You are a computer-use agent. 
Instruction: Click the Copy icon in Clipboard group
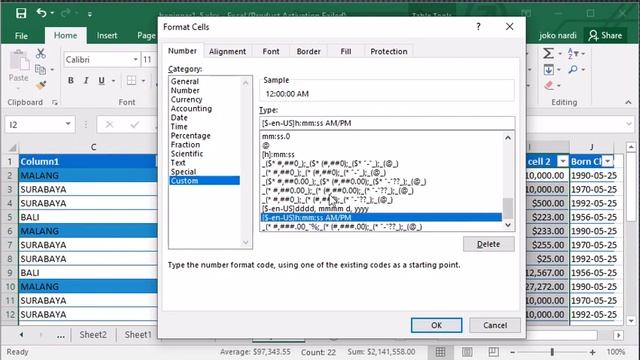(x=40, y=70)
